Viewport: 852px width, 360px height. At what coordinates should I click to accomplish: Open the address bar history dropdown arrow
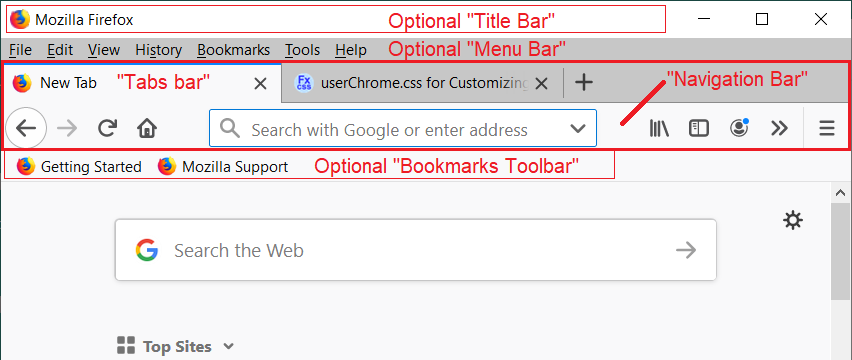577,129
